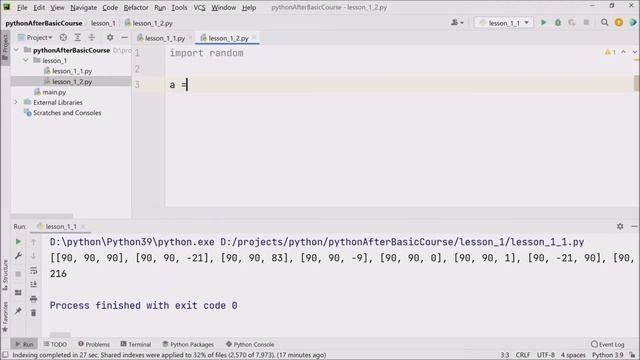The height and width of the screenshot is (360, 640).
Task: Open the TODO tool window
Action: pyautogui.click(x=55, y=344)
